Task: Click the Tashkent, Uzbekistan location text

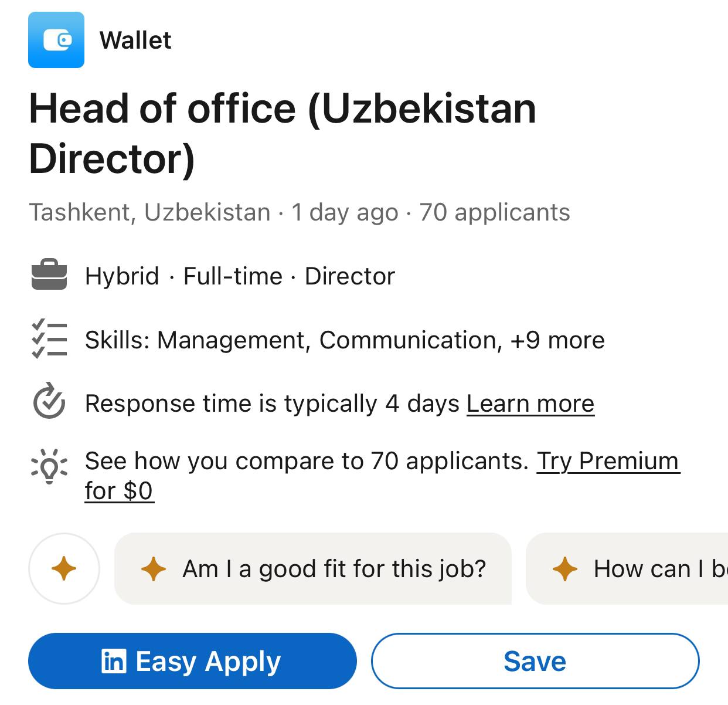Action: (149, 212)
